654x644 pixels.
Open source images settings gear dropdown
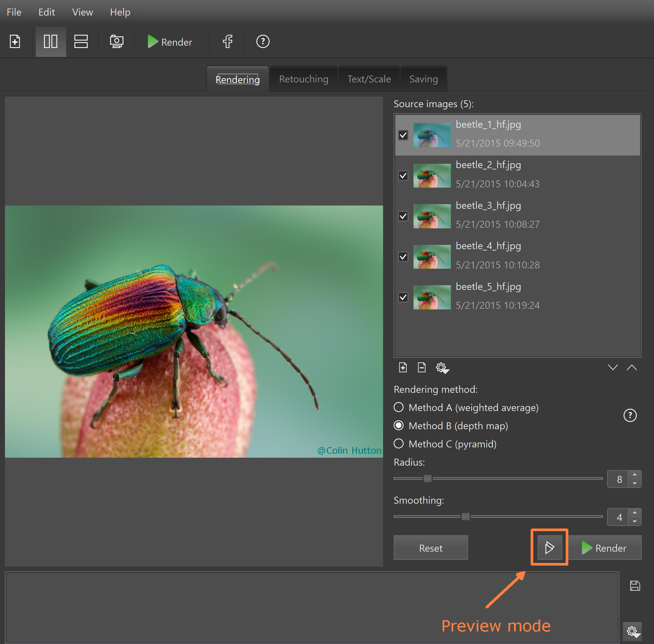click(x=442, y=368)
